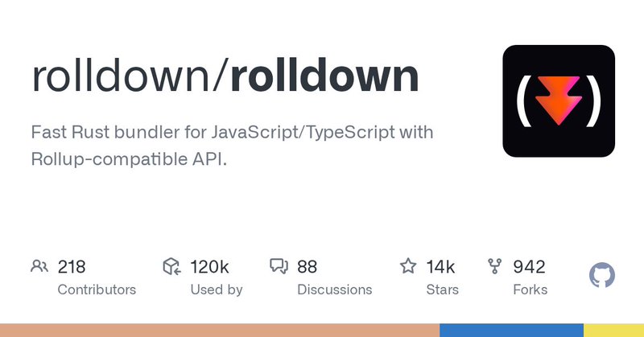Click the 218 contributors count
Screen dimensions: 644x337
72,267
